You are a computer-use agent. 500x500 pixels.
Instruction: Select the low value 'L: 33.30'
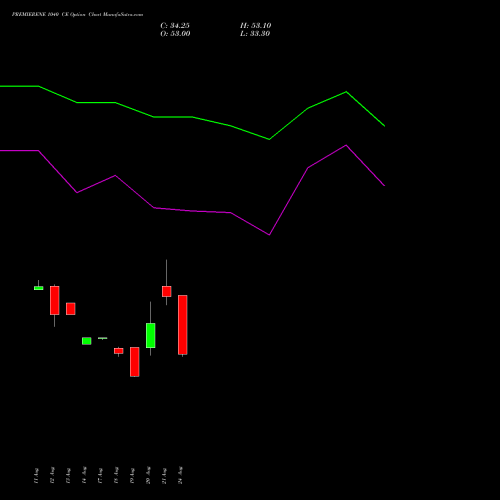pos(255,34)
